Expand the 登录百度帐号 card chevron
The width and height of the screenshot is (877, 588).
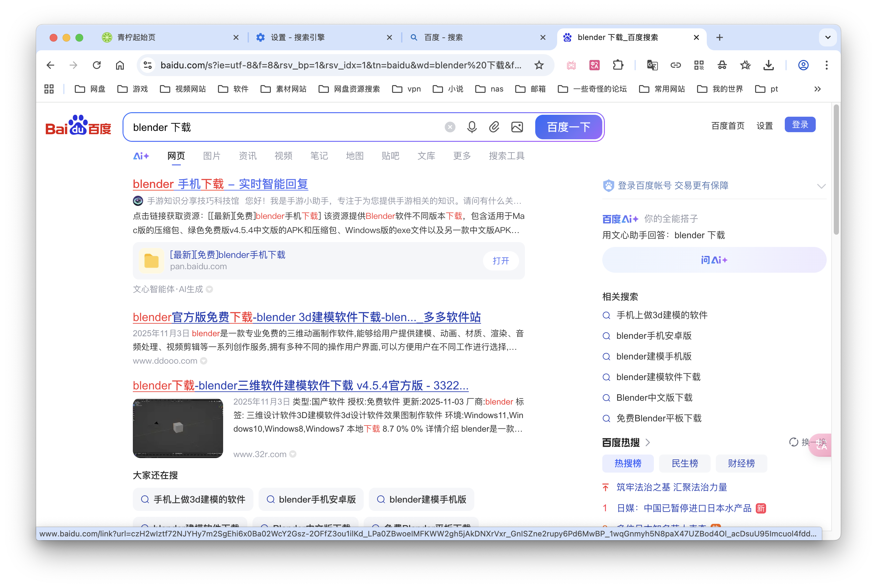(822, 186)
